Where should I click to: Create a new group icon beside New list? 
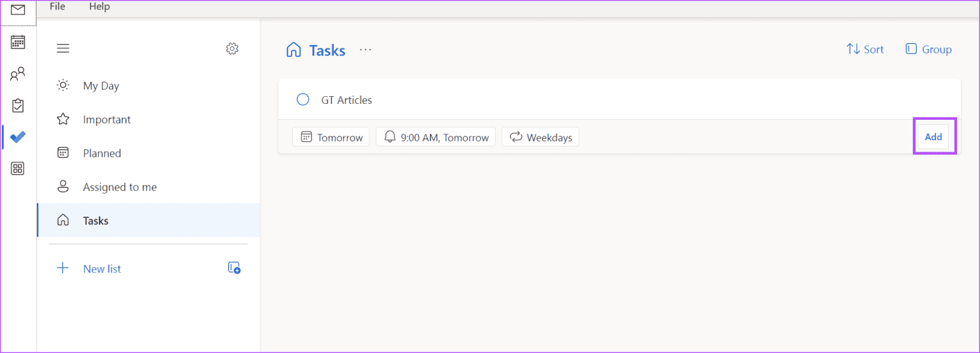pyautogui.click(x=234, y=268)
